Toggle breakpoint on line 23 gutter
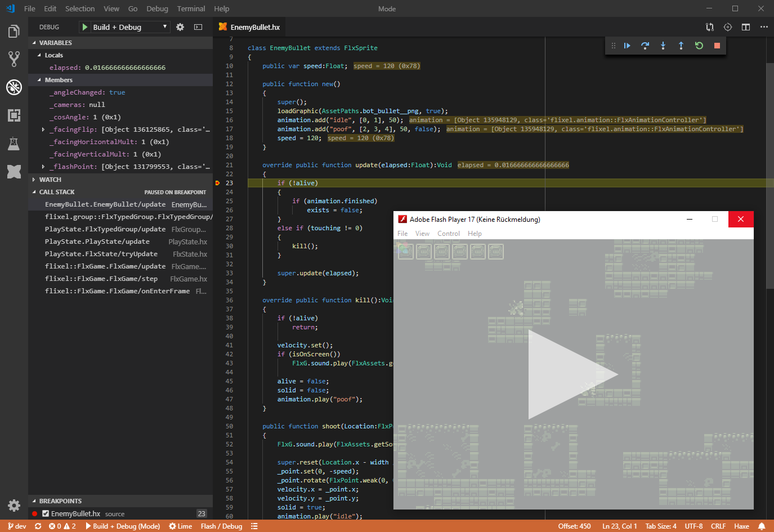This screenshot has height=532, width=774. [217, 183]
